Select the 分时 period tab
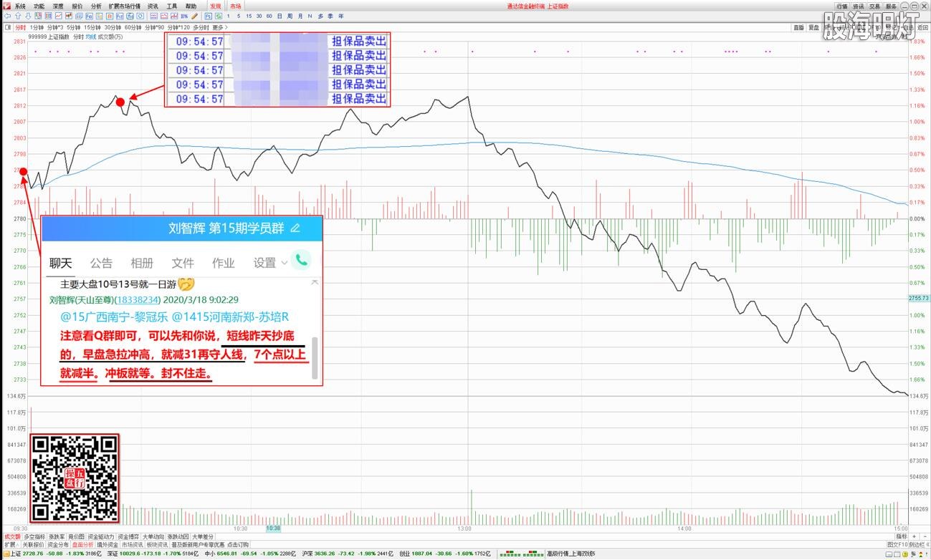The height and width of the screenshot is (560, 931). [x=21, y=27]
